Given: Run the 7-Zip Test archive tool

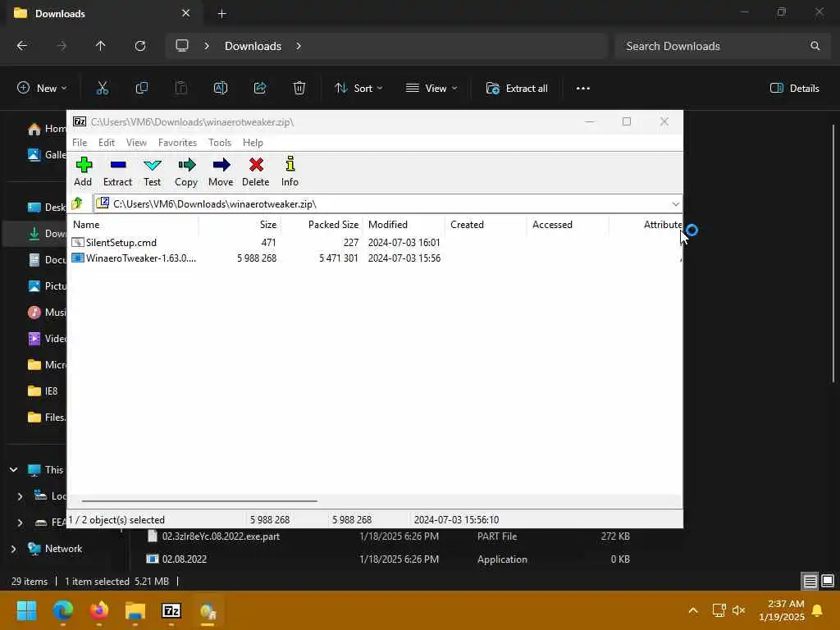Looking at the screenshot, I should click(152, 171).
